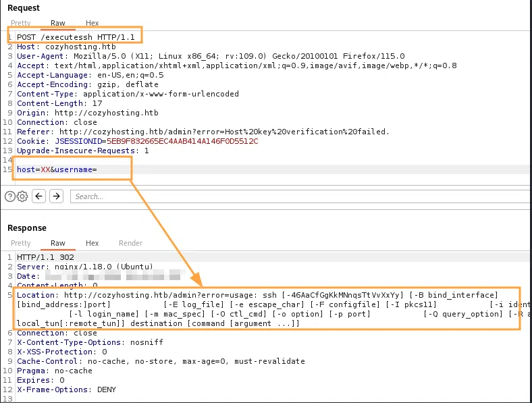Click the Content-Type header in request
The width and height of the screenshot is (532, 403).
coord(128,94)
